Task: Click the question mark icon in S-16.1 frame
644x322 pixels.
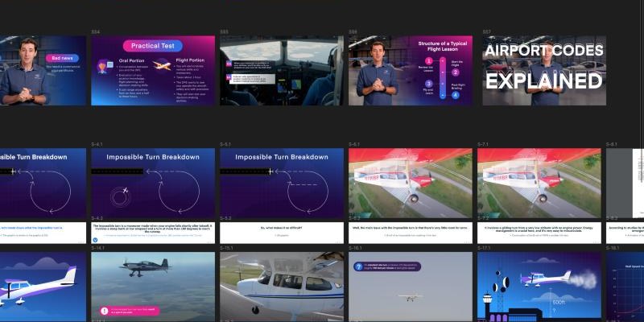Action: (358, 266)
